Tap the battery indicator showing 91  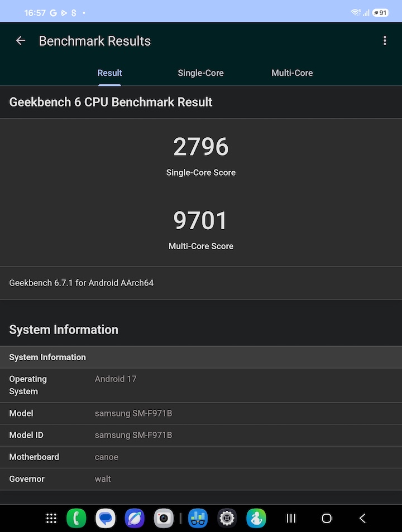point(380,13)
